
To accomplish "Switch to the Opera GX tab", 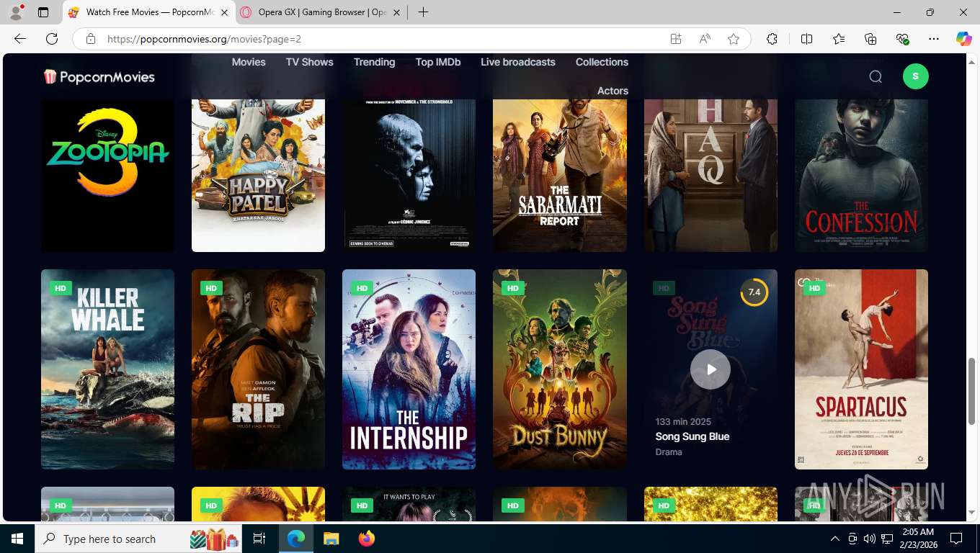I will 319,12.
